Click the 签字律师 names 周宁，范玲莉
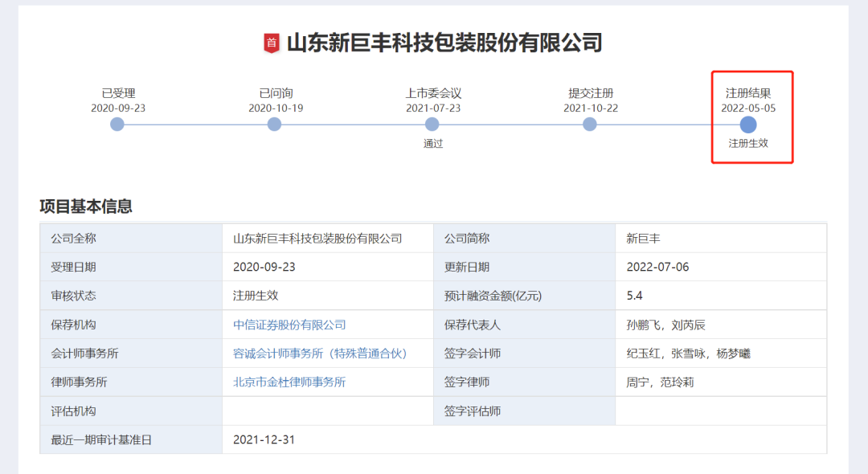 tap(660, 382)
